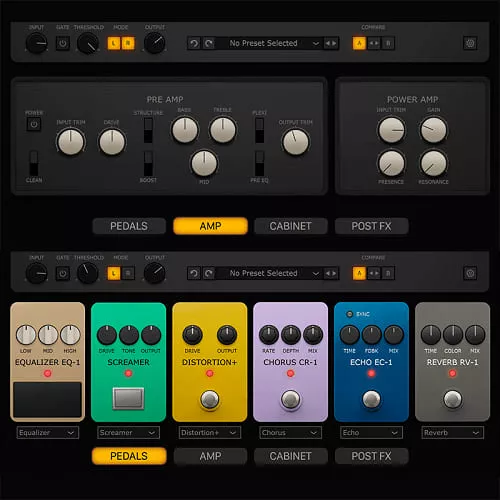Open the Screamer pedal type dropdown
Screen dimensions: 500x500
pos(128,433)
